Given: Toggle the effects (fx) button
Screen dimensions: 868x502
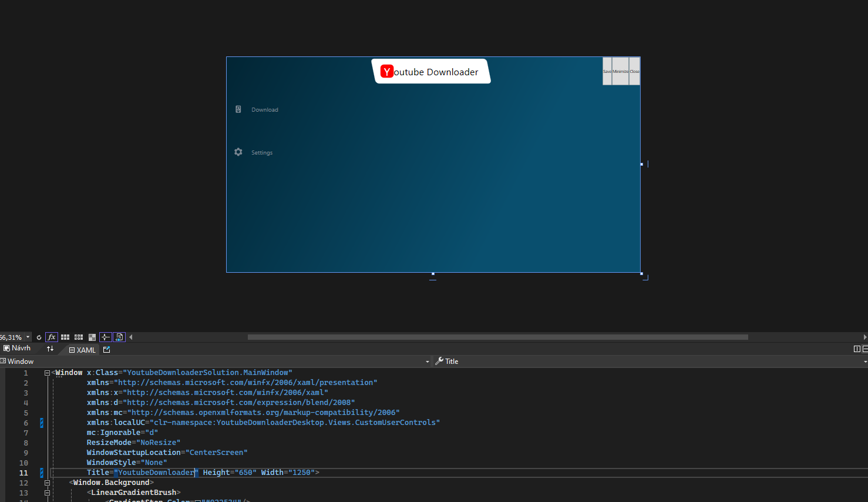Looking at the screenshot, I should point(52,337).
